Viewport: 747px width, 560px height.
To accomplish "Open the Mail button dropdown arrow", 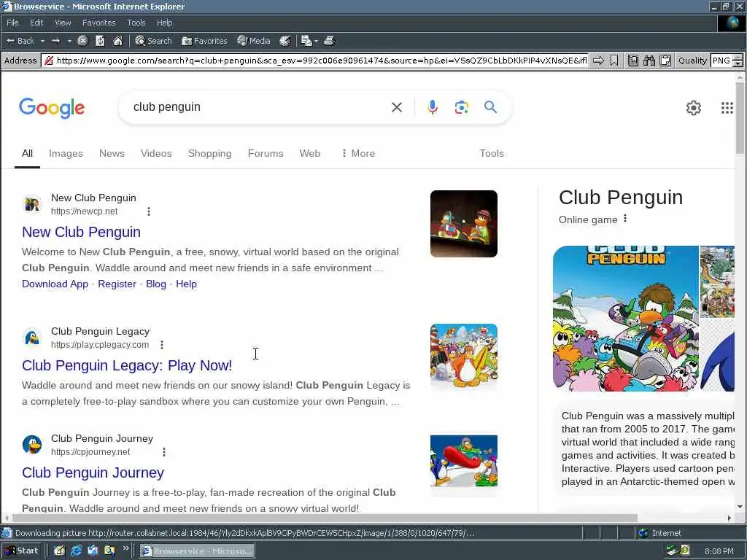I will (316, 41).
